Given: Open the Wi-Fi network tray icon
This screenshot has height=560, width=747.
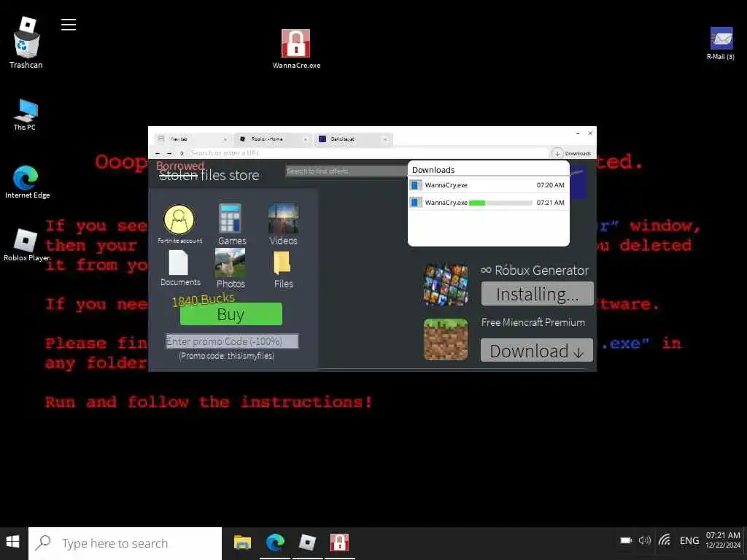Looking at the screenshot, I should [665, 540].
